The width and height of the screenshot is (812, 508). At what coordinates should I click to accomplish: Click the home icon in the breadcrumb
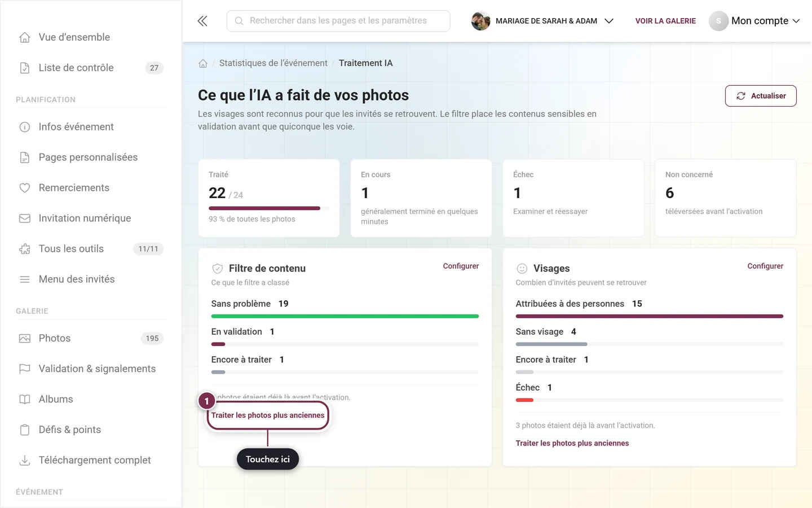(x=203, y=63)
